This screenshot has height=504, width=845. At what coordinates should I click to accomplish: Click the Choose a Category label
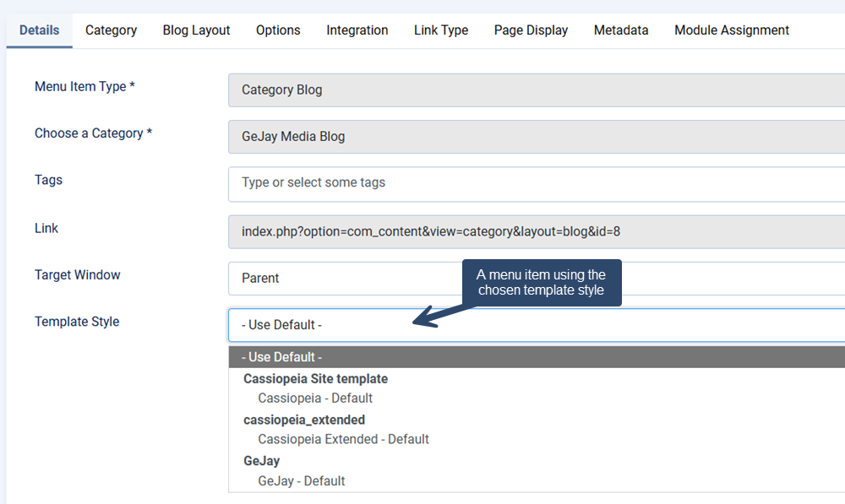[93, 133]
